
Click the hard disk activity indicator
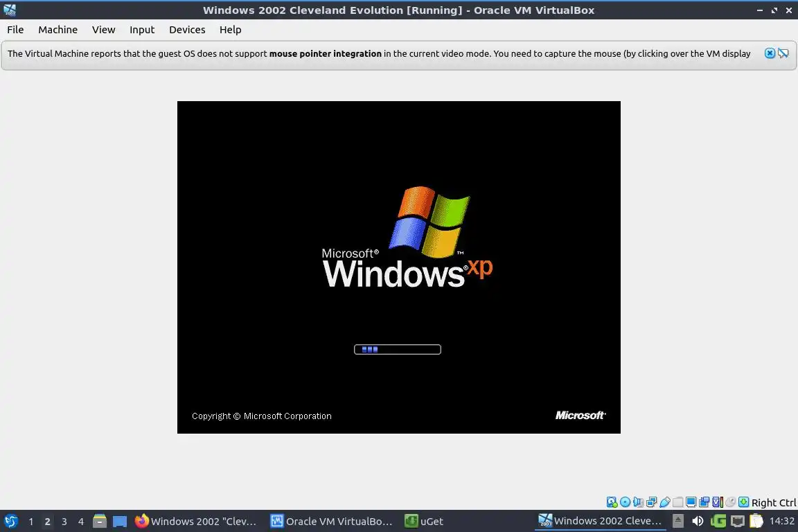click(x=612, y=502)
